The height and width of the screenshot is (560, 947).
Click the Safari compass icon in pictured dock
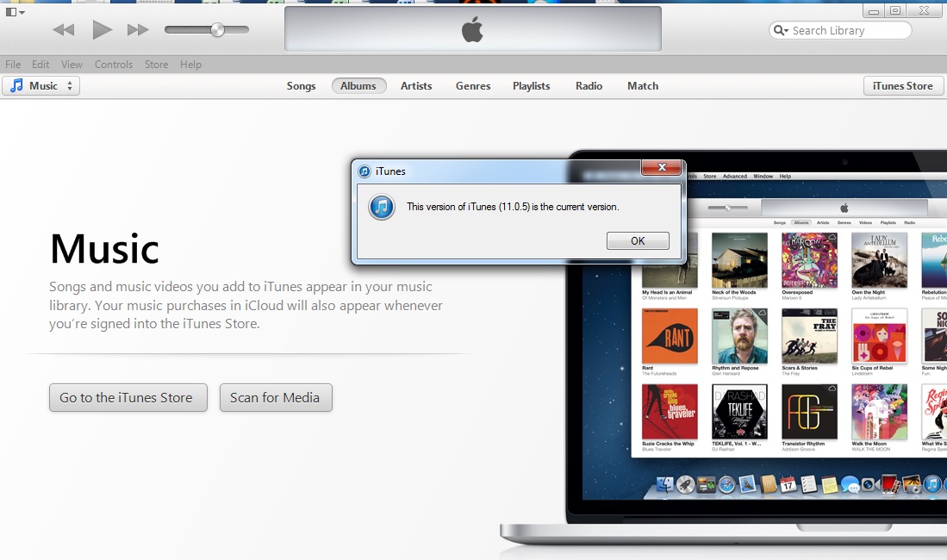coord(726,485)
